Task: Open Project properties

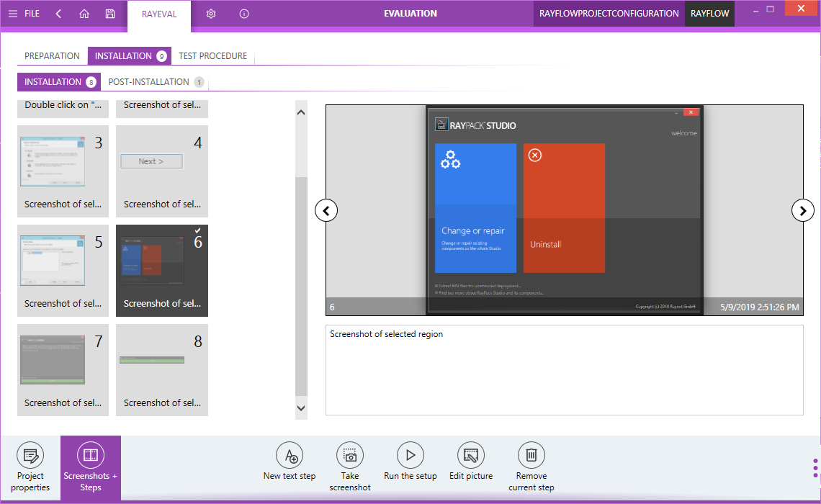Action: click(x=30, y=467)
